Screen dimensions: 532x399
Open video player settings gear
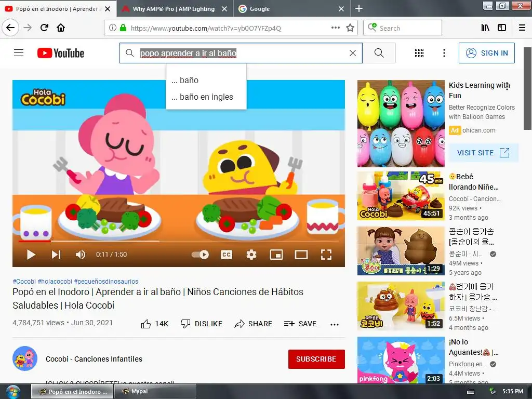251,255
